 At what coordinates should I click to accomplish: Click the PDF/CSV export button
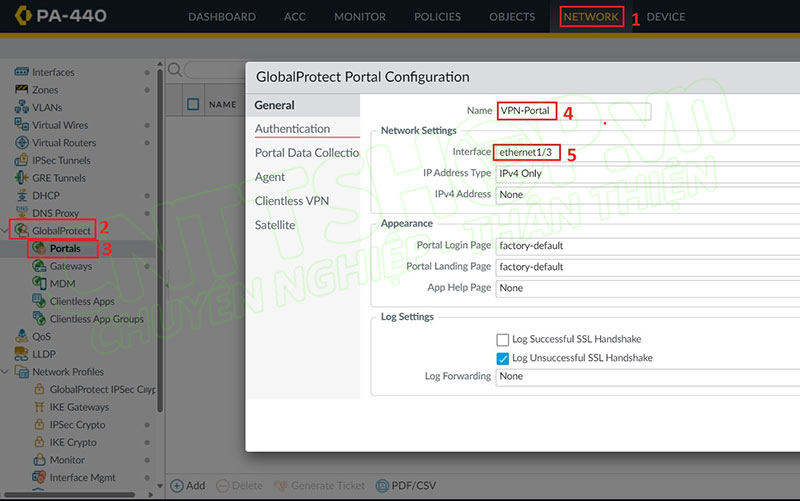click(406, 486)
